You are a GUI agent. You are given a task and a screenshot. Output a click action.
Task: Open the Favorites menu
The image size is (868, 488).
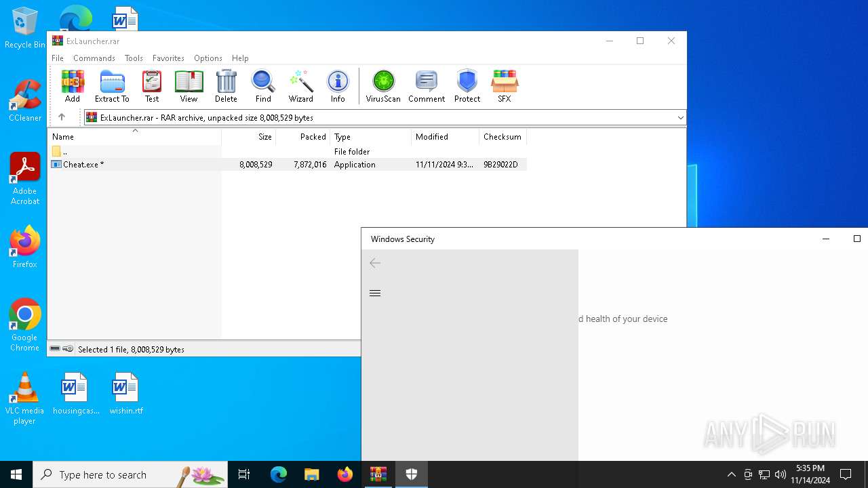168,58
